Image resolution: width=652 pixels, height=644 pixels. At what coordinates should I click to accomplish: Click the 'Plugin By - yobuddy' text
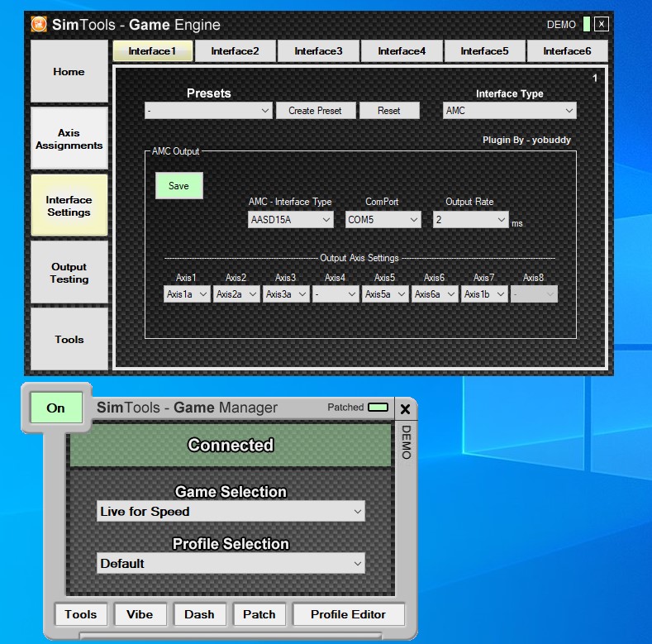click(x=526, y=140)
